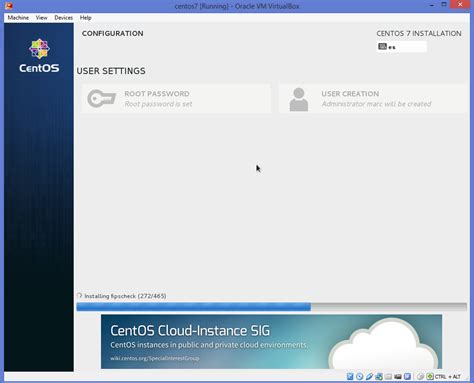Minimize the VirtualBox window
474x383 pixels.
point(432,5)
